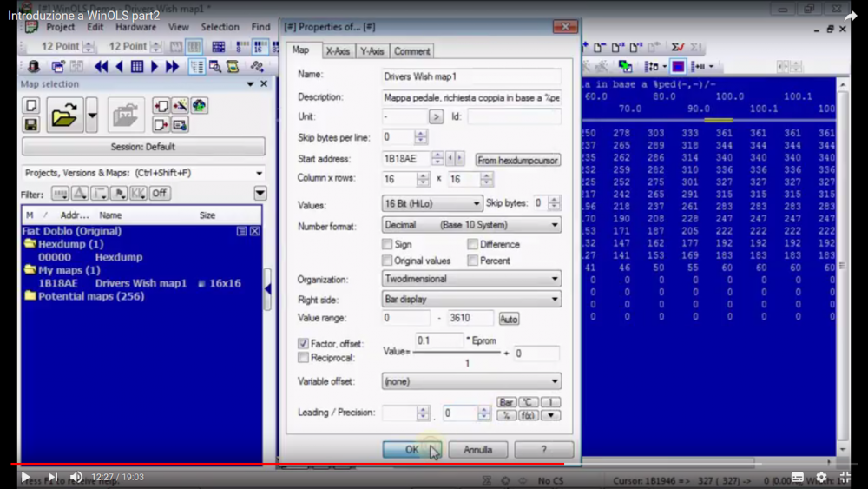
Task: Click the f(x) formula button
Action: point(528,415)
